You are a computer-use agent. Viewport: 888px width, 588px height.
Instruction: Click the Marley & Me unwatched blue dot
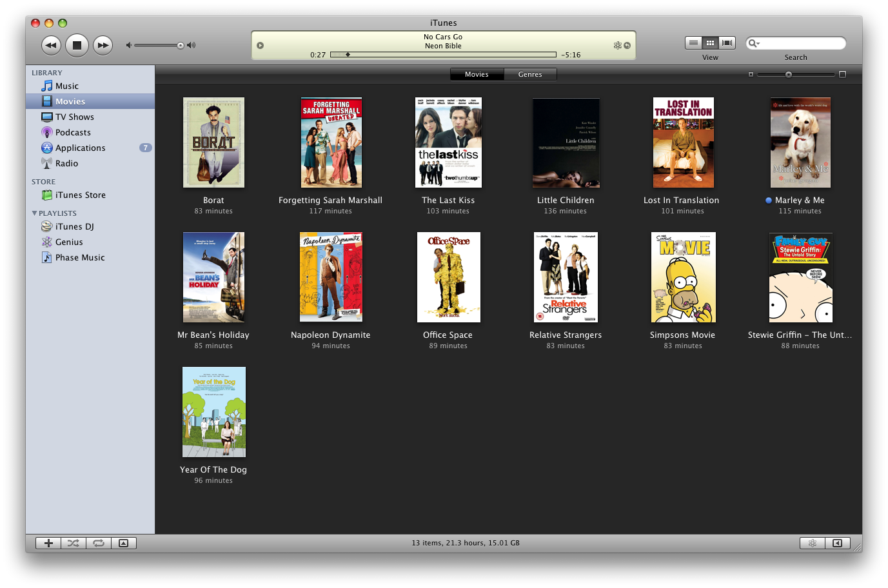769,201
